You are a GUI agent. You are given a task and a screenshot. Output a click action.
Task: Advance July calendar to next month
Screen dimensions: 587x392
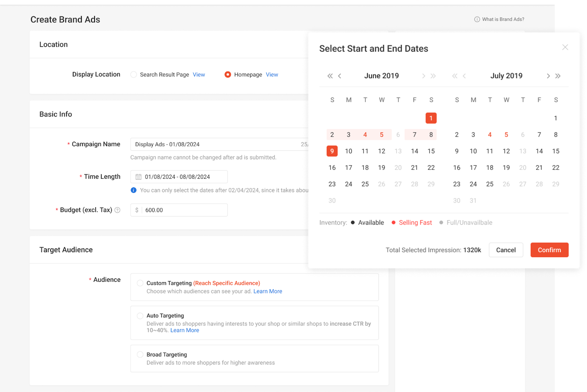(x=548, y=76)
